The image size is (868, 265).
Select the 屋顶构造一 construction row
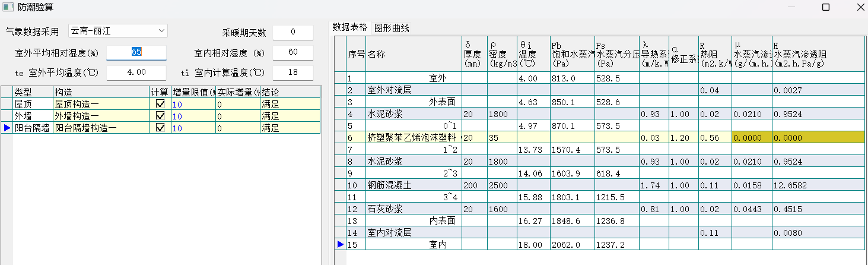[x=100, y=104]
